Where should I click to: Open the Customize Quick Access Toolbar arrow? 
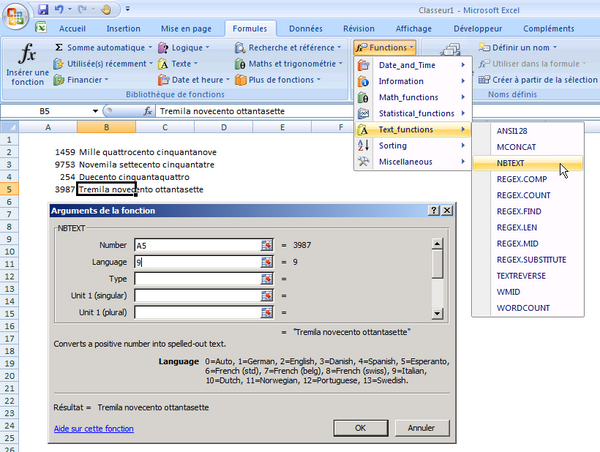tap(128, 8)
